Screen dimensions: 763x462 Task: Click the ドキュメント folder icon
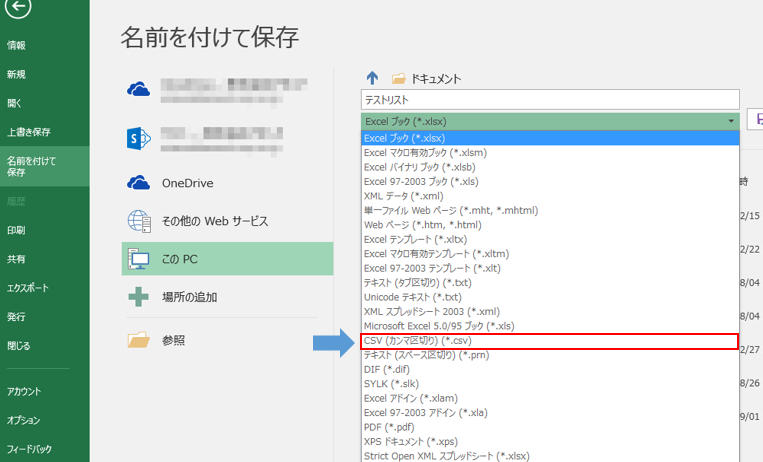[x=399, y=78]
